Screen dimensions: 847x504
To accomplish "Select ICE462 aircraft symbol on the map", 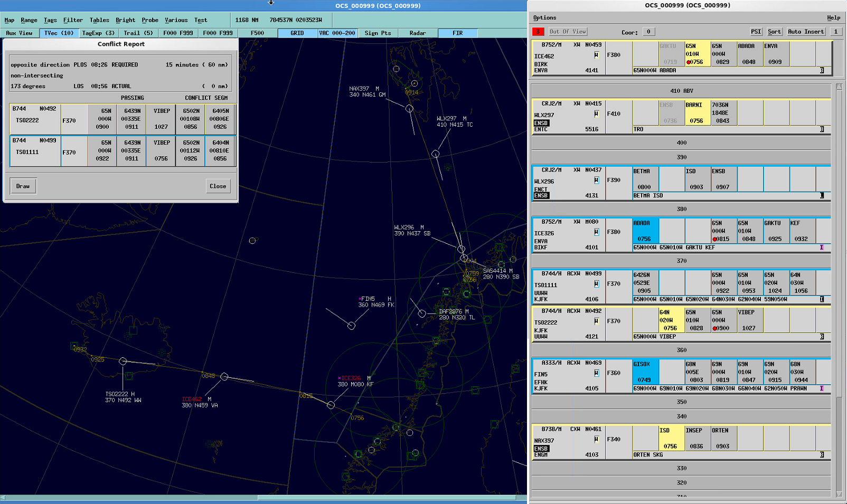I will click(x=224, y=376).
